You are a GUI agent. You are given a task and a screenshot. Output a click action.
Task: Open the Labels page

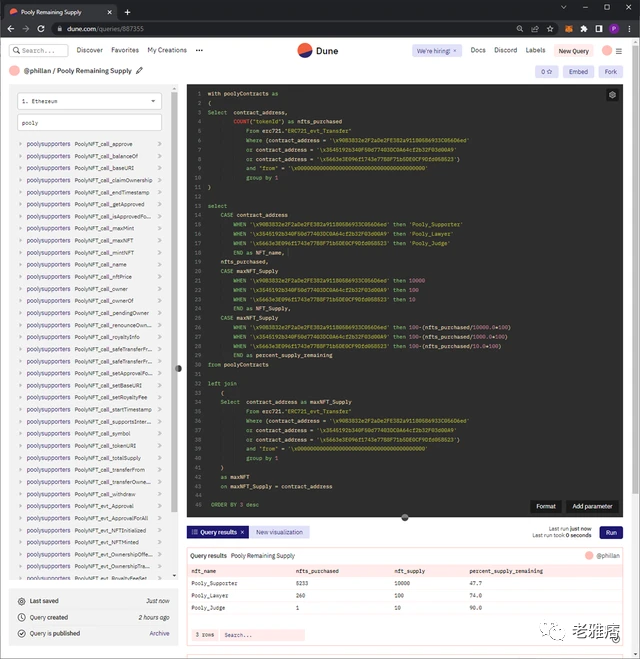pyautogui.click(x=535, y=50)
